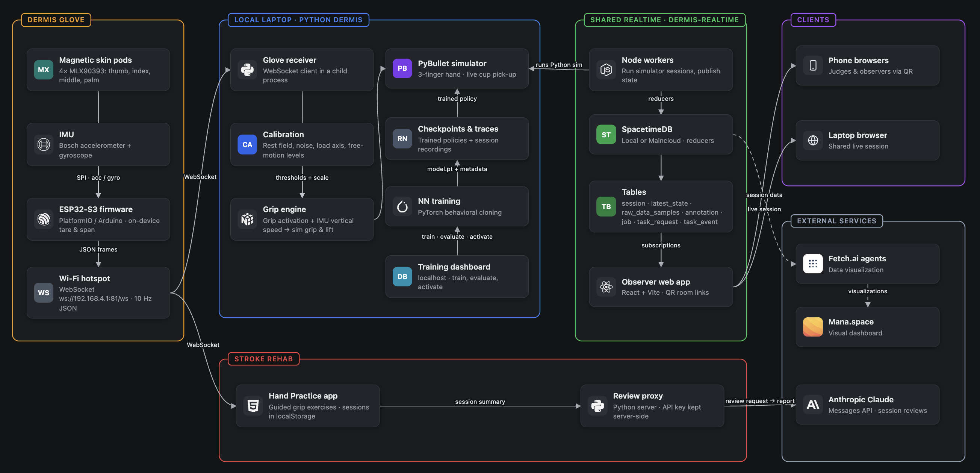Click the 'thresholds + scale' edge label
This screenshot has width=980, height=473.
(x=302, y=178)
